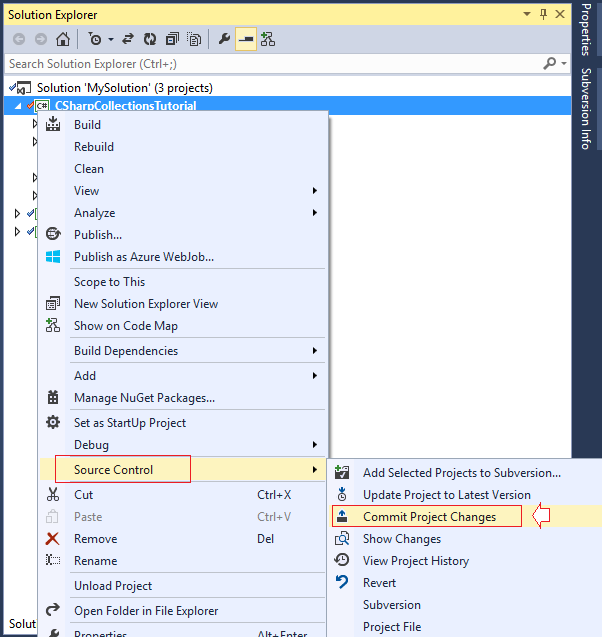The height and width of the screenshot is (637, 602).
Task: Open the Debug submenu
Action: pos(184,445)
